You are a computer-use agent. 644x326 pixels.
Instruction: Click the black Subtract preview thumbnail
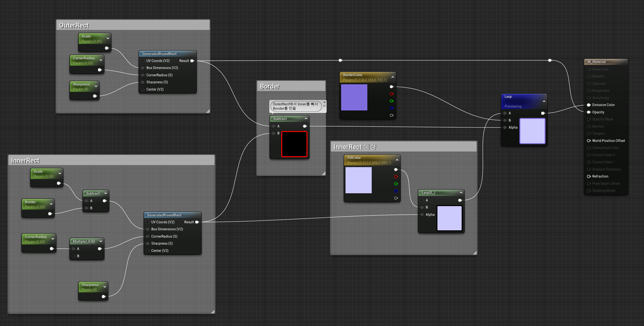tap(294, 144)
